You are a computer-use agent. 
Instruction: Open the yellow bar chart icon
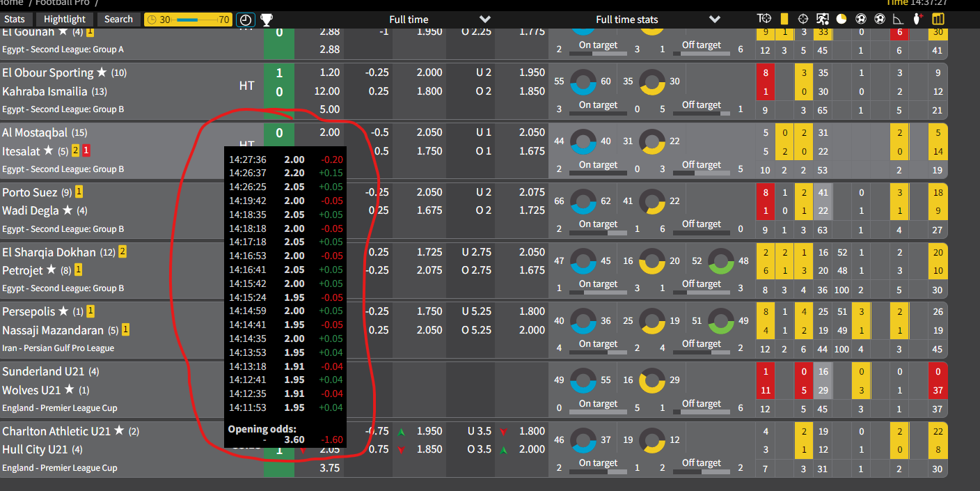[938, 20]
